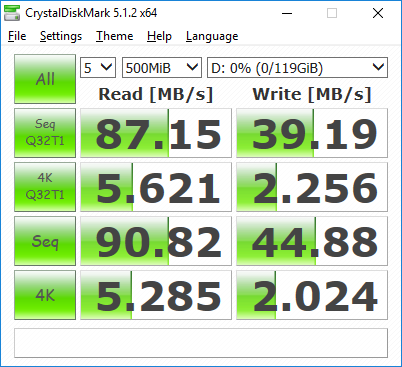
Task: Select the 4K Q32T1 write result 2.256
Action: (312, 187)
